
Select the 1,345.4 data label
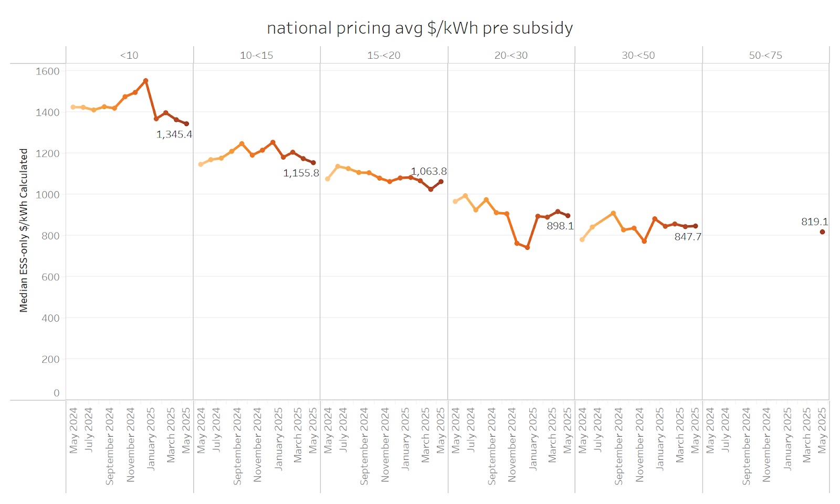174,134
